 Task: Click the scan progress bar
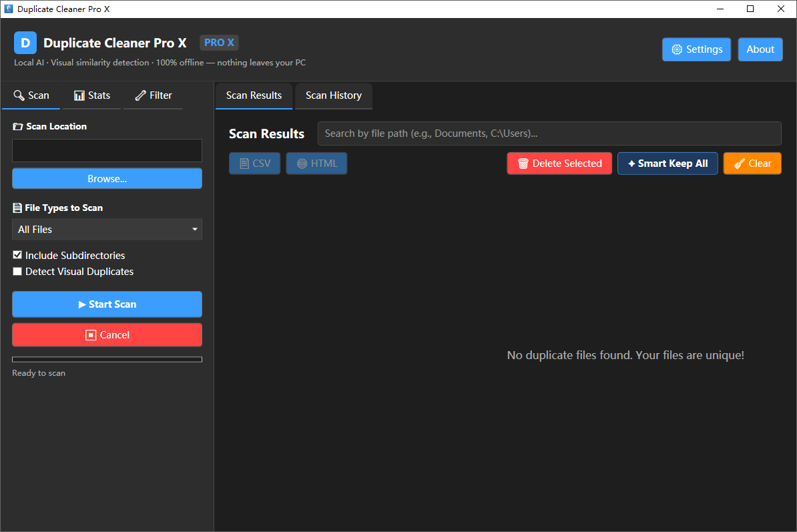pos(107,359)
